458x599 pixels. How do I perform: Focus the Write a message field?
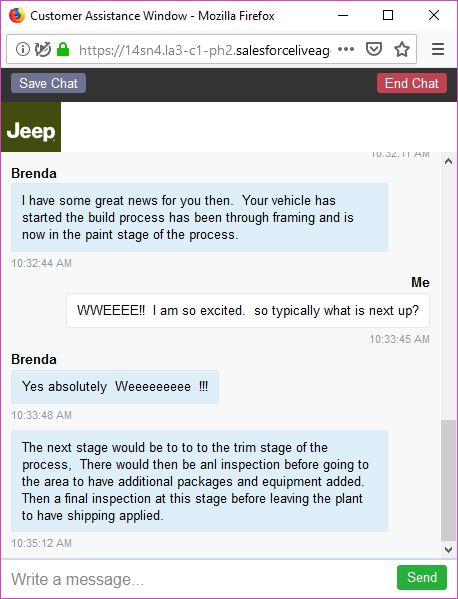199,579
